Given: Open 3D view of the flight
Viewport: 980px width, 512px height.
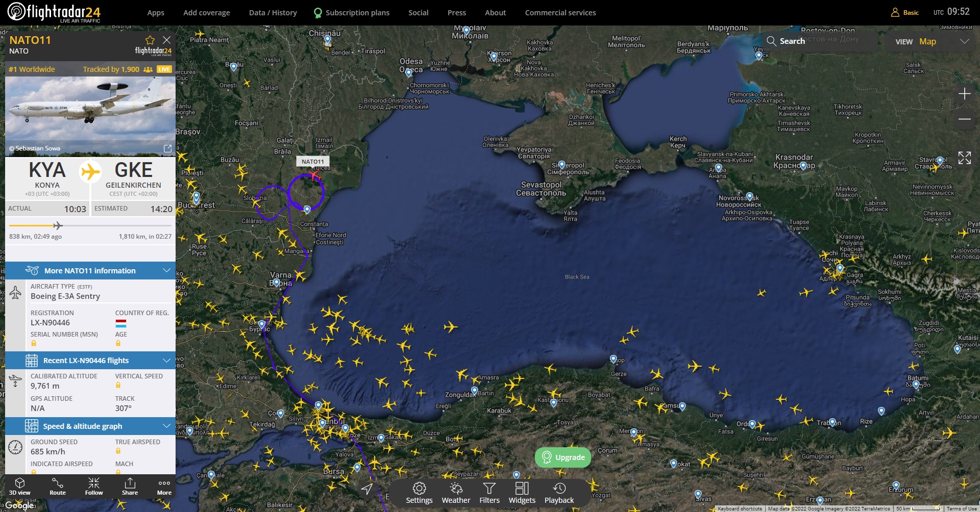Looking at the screenshot, I should click(20, 486).
